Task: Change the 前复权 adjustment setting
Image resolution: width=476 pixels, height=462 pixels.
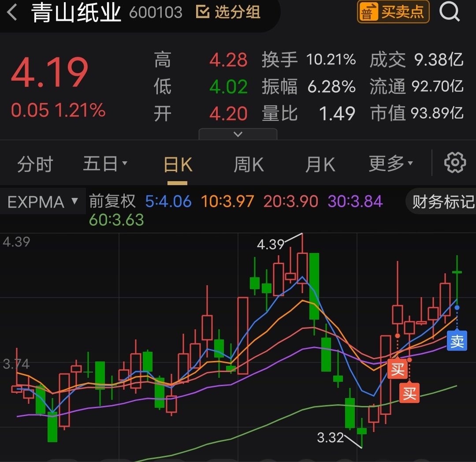Action: pyautogui.click(x=112, y=201)
